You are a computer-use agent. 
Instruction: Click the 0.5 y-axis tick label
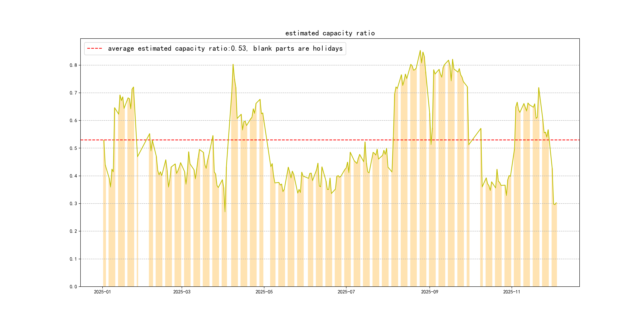point(73,148)
